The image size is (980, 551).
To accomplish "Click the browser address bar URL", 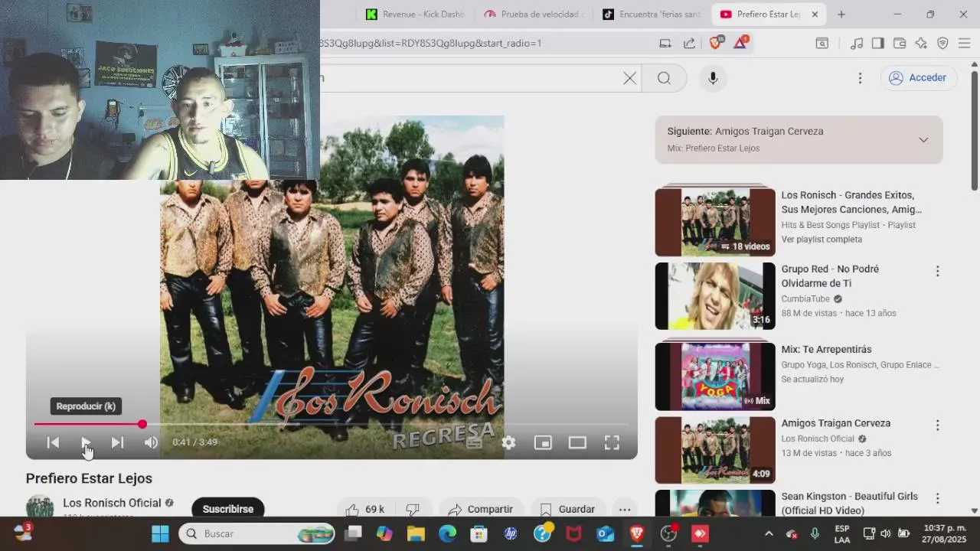I will tap(431, 43).
